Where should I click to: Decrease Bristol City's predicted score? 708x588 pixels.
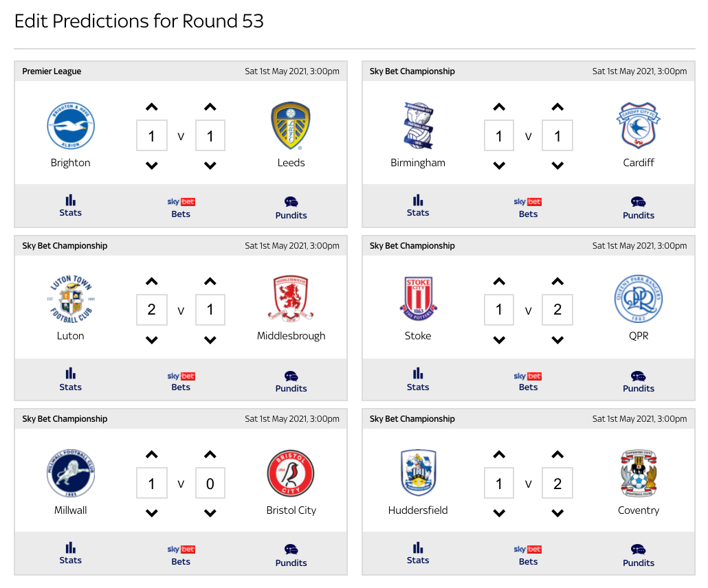pyautogui.click(x=210, y=513)
